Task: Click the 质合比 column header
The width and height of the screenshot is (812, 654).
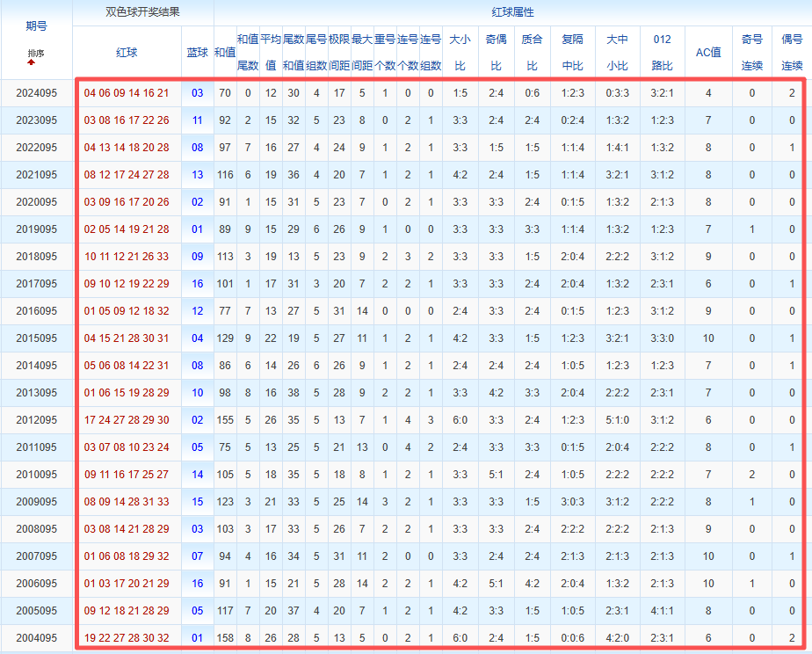Action: pyautogui.click(x=532, y=53)
